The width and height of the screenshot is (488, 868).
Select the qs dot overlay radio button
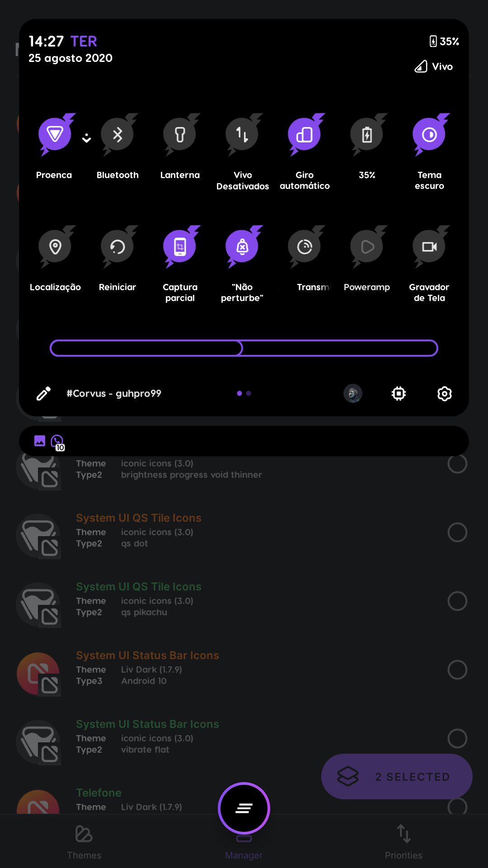(457, 533)
